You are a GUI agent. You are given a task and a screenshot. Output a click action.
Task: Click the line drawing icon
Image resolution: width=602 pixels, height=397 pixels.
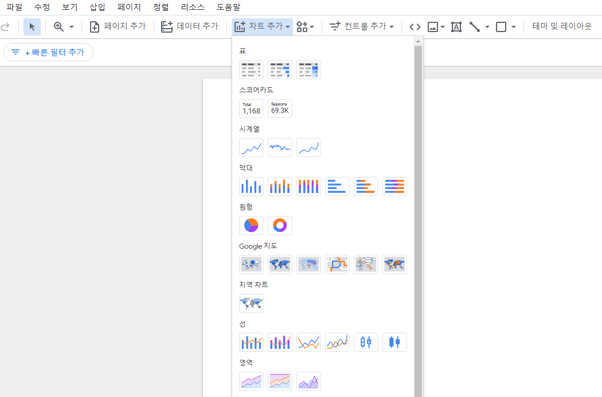click(x=475, y=27)
